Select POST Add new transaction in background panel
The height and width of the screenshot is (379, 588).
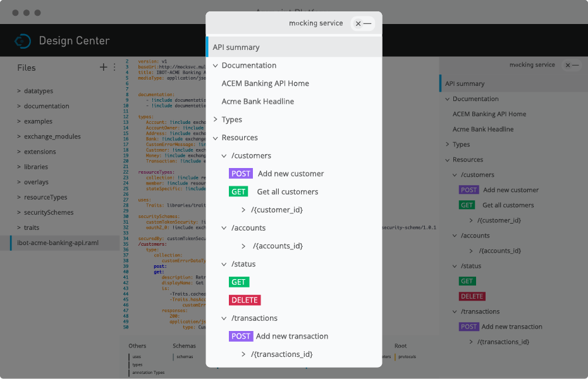(x=501, y=327)
